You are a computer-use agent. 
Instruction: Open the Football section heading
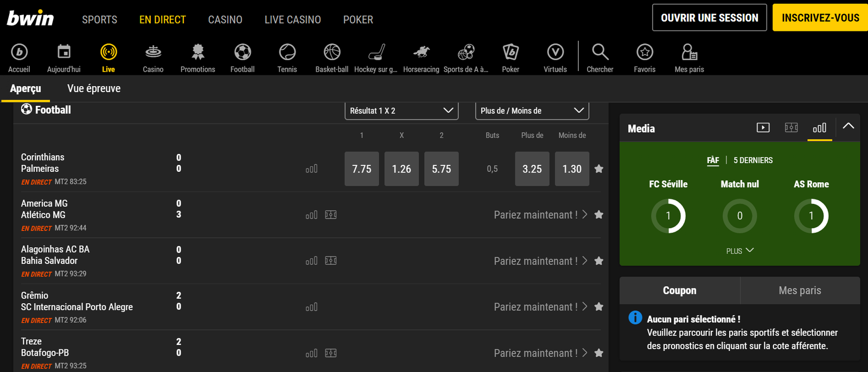pyautogui.click(x=46, y=110)
